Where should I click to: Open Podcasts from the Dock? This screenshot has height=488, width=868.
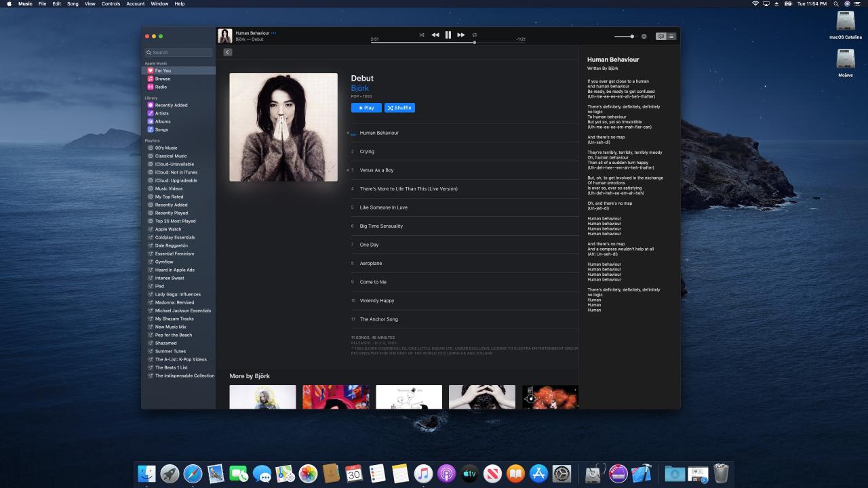pyautogui.click(x=446, y=474)
